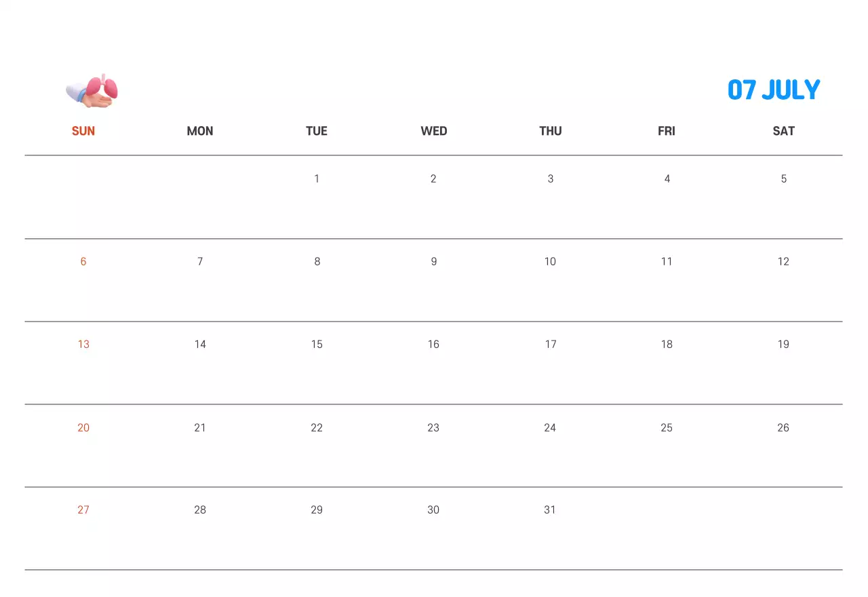Click on date 19
The height and width of the screenshot is (597, 868).
[x=783, y=345]
